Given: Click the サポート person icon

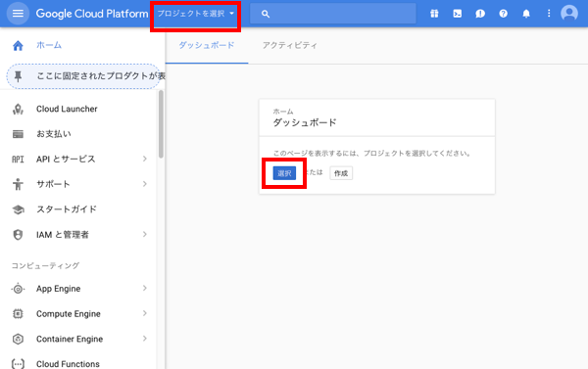Looking at the screenshot, I should tap(18, 184).
